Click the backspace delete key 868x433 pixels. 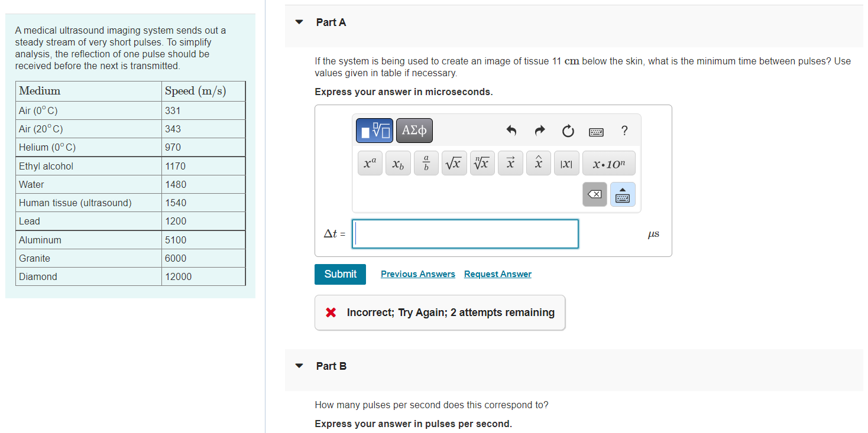coord(595,194)
